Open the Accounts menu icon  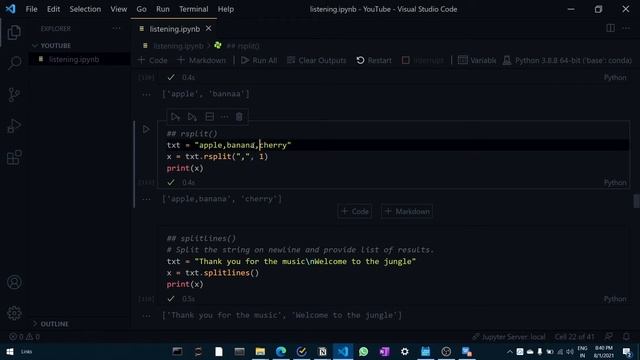click(x=14, y=282)
